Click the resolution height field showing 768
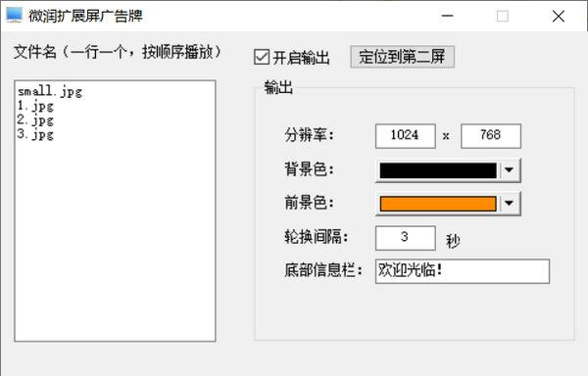This screenshot has height=376, width=588. (x=491, y=136)
